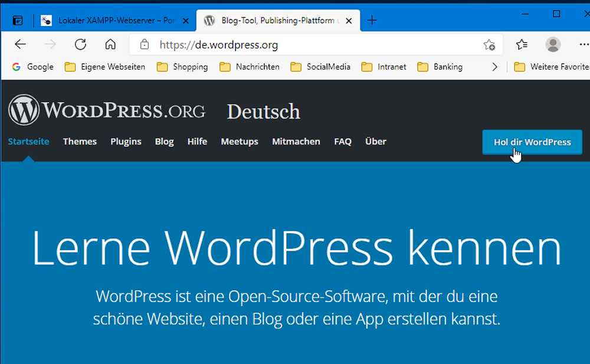Open the tab actions menu icon
Viewport: 590px width, 364px height.
click(x=18, y=20)
